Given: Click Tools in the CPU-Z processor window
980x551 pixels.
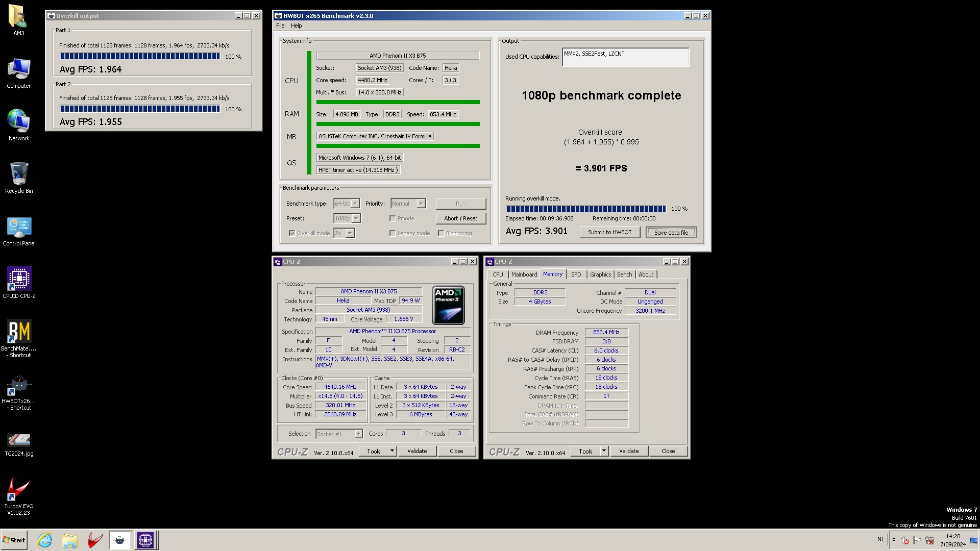Looking at the screenshot, I should pos(374,451).
